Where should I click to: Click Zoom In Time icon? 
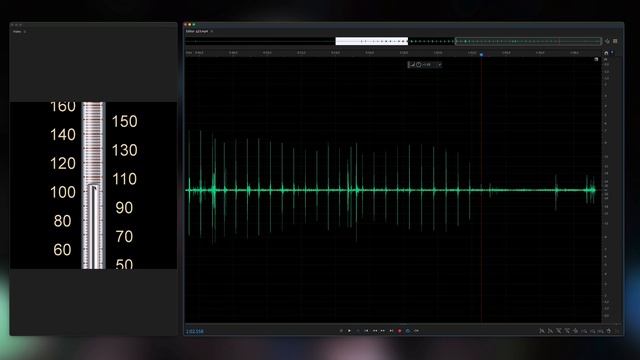558,331
